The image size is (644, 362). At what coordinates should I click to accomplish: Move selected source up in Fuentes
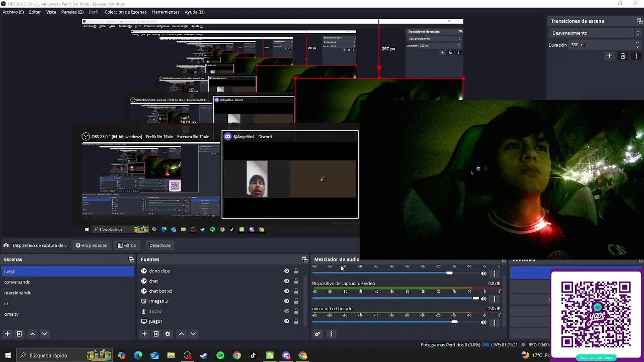click(181, 334)
